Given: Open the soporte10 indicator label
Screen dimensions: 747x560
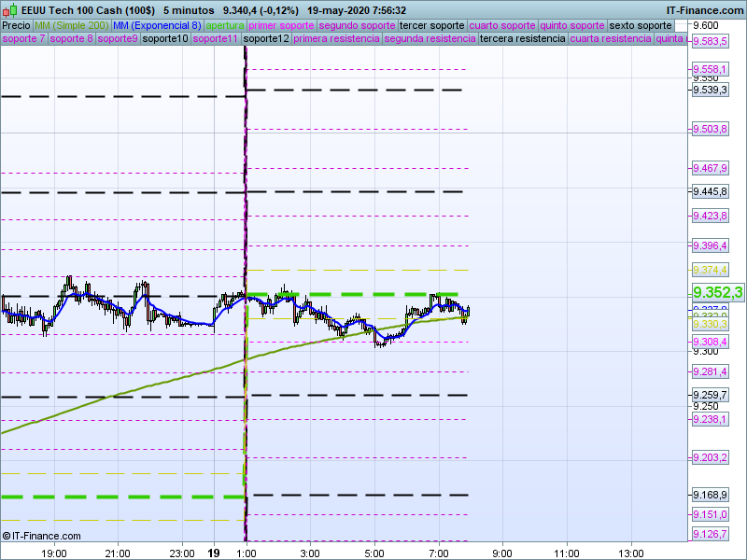Looking at the screenshot, I should point(165,39).
